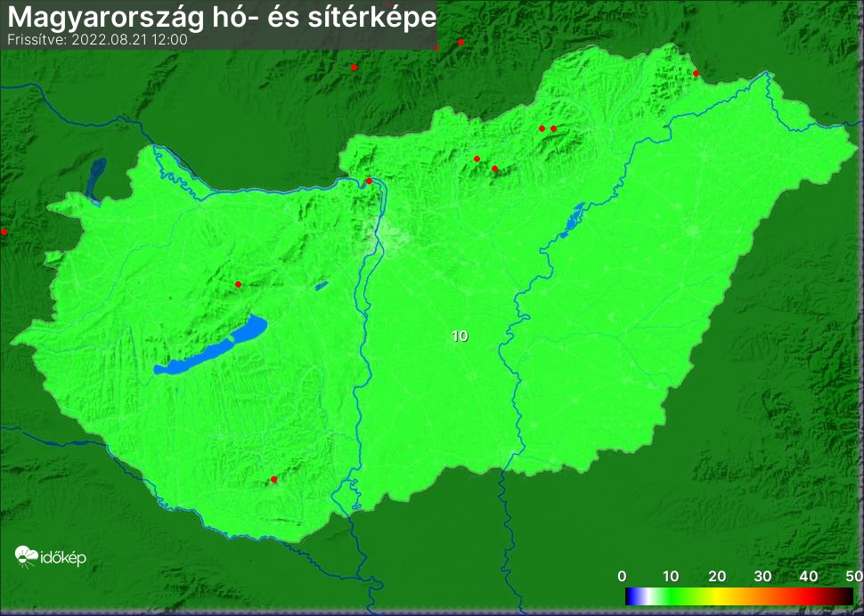The height and width of the screenshot is (616, 864).
Task: Click the '10' value label on the map
Action: coord(460,336)
